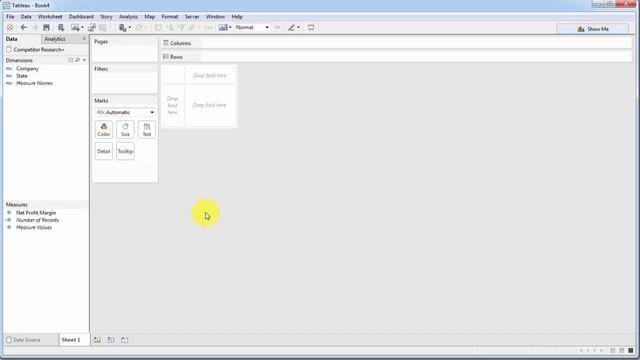Screen dimensions: 640x360
Task: Click the Show Me button
Action: pyautogui.click(x=593, y=29)
